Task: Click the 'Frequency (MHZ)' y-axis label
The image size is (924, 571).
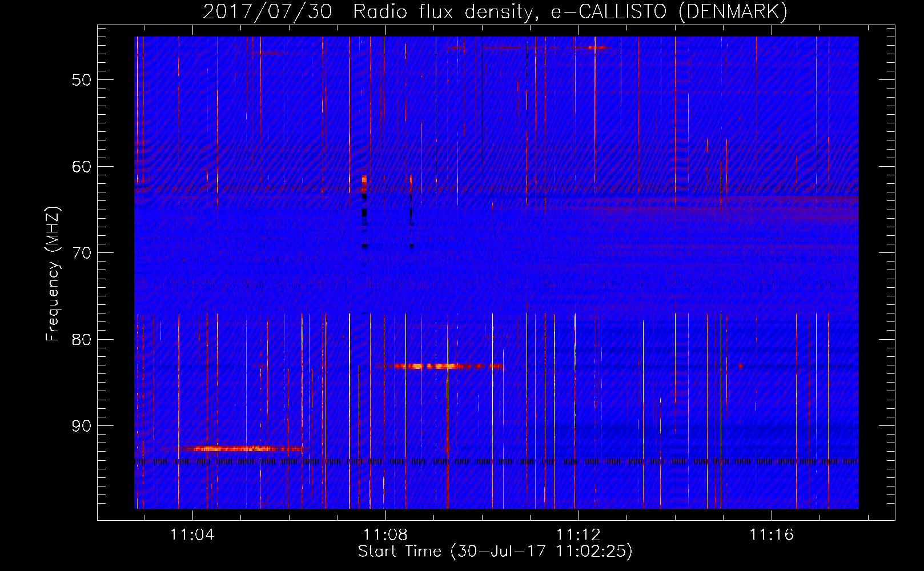Action: coord(53,274)
